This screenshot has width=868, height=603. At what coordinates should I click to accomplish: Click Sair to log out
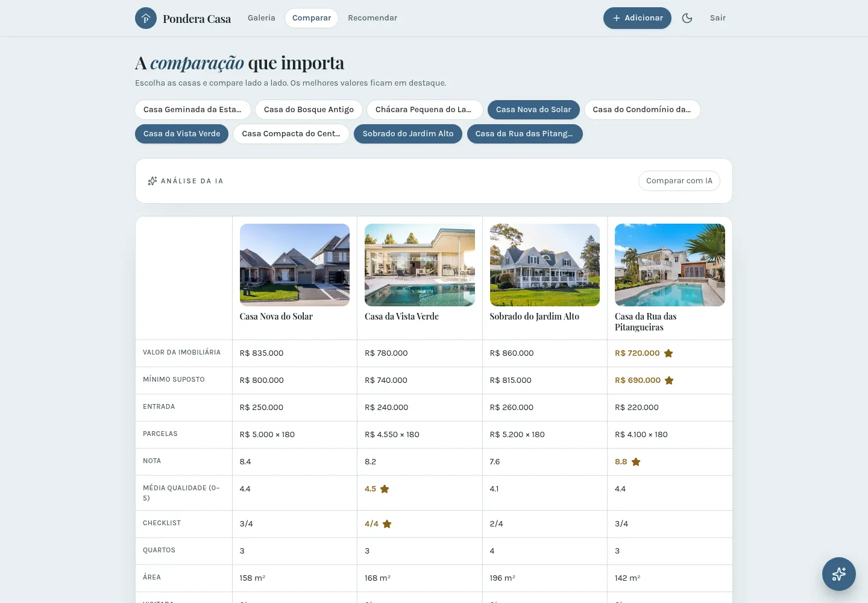click(x=718, y=18)
